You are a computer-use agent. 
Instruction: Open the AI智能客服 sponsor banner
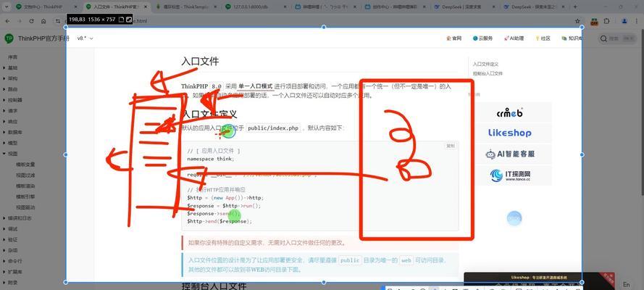[x=510, y=154]
